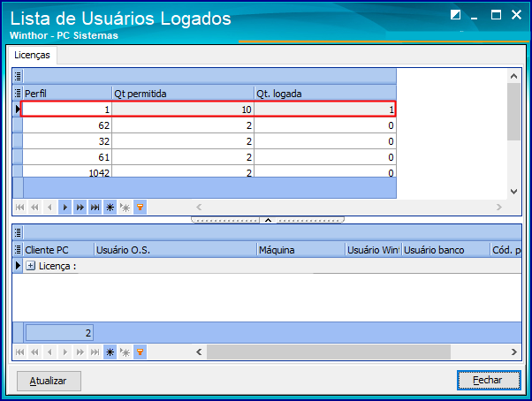Click the skin toggle icon in title bar
This screenshot has height=401, width=532.
click(x=455, y=15)
